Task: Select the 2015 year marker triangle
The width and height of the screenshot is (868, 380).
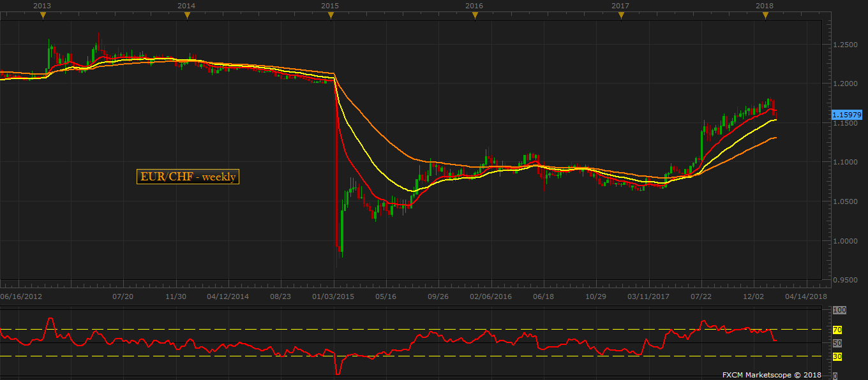Action: point(330,16)
